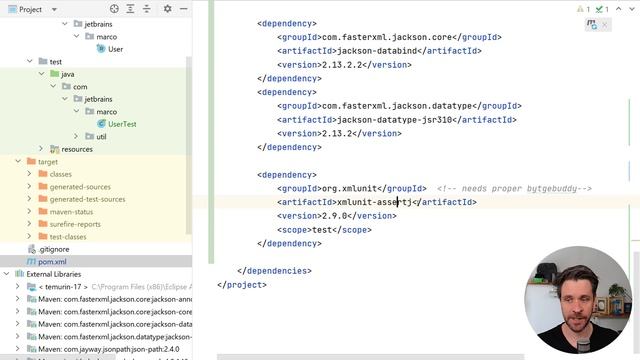Screen dimensions: 640x360
Task: Expand the classes folder
Action: [x=29, y=174]
